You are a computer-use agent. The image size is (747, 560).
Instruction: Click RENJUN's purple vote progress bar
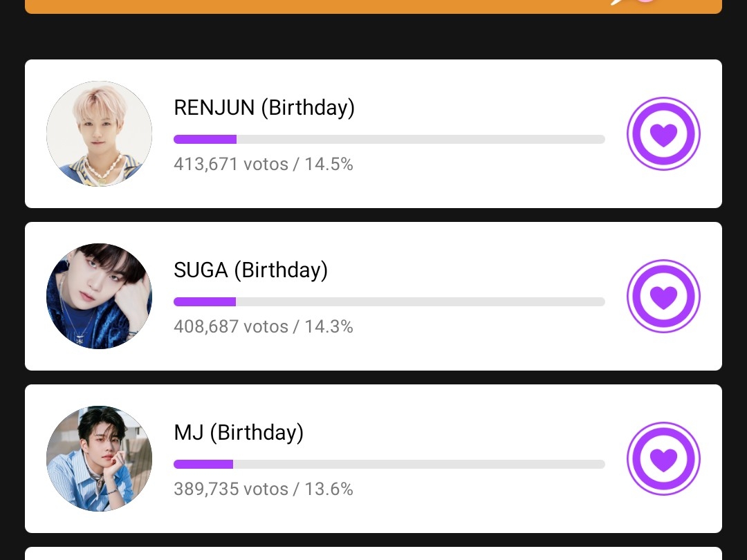point(205,140)
